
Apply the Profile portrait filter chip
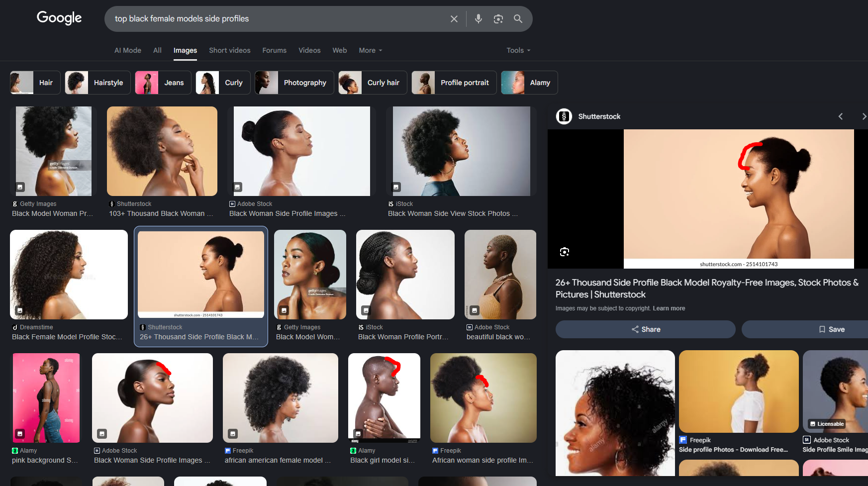(x=454, y=83)
